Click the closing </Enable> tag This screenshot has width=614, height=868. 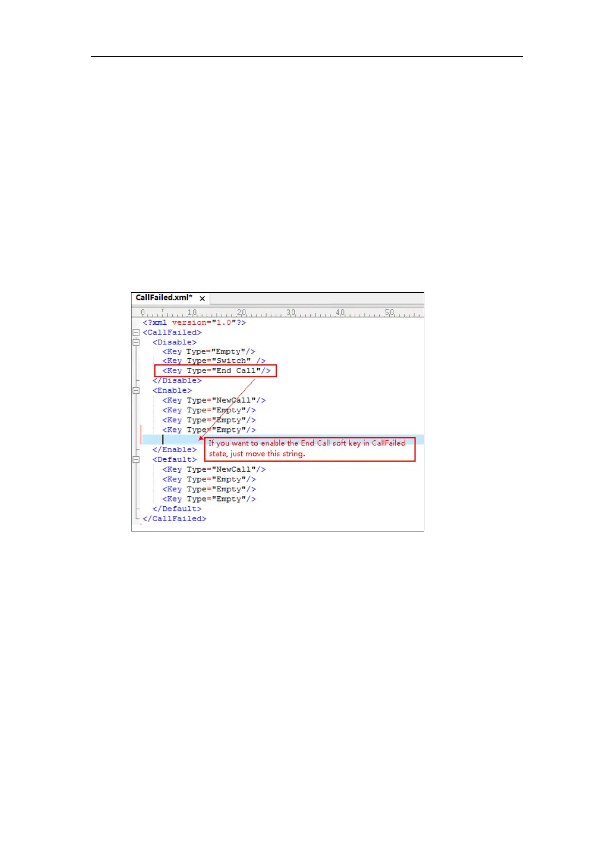pyautogui.click(x=175, y=450)
